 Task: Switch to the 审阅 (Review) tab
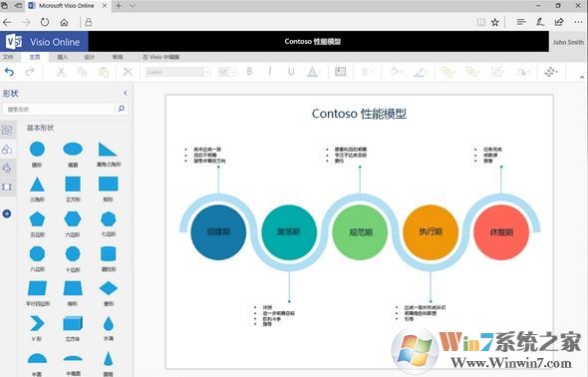click(118, 57)
